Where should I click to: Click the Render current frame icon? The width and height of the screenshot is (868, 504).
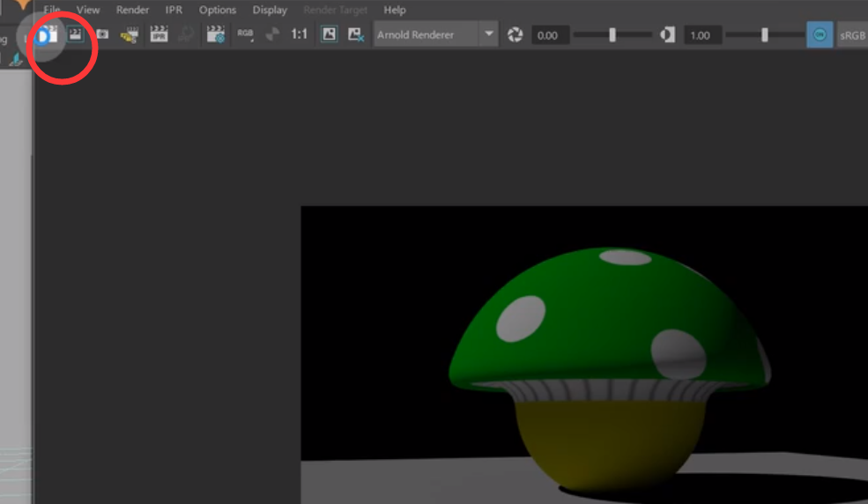pyautogui.click(x=47, y=34)
